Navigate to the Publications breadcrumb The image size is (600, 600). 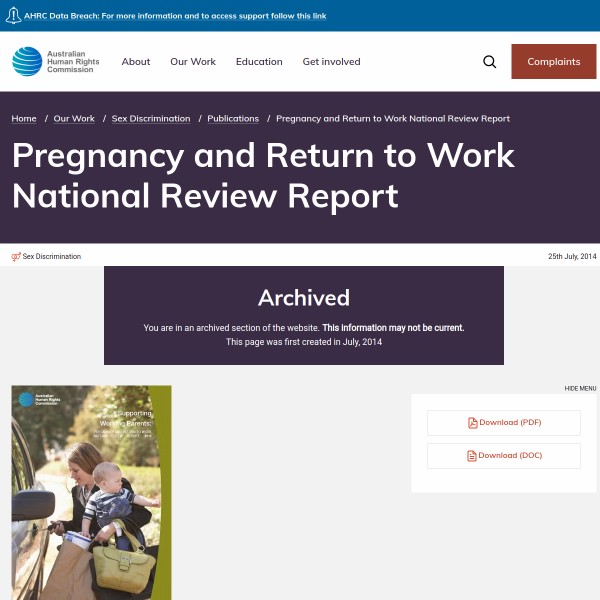[233, 118]
